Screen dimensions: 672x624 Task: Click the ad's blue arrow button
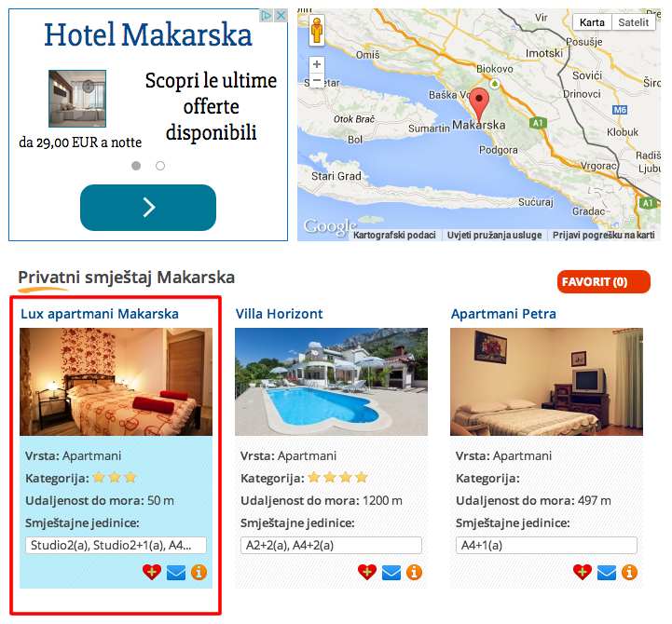pyautogui.click(x=148, y=208)
